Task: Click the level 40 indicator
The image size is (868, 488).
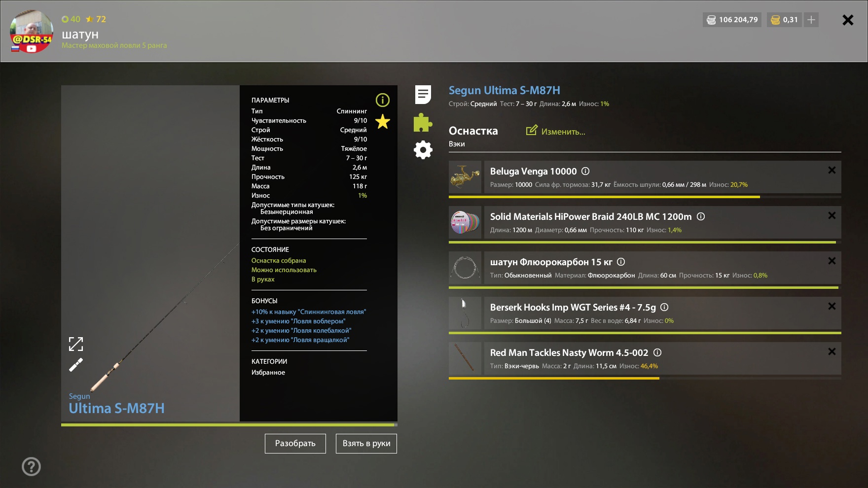Action: pos(71,19)
